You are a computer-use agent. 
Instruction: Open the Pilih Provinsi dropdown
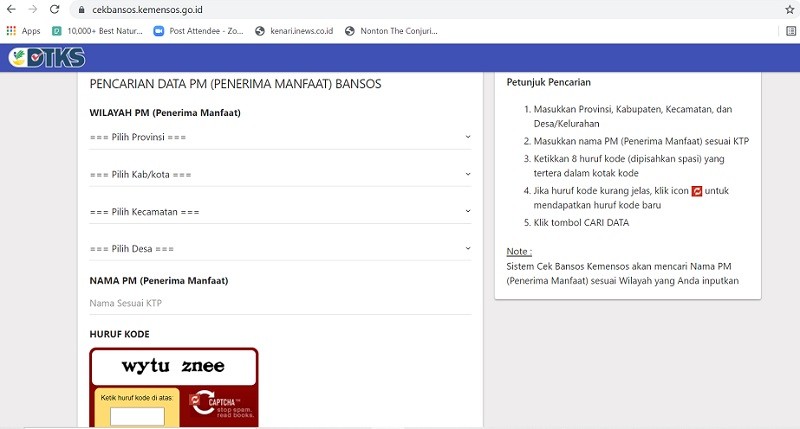tap(280, 137)
